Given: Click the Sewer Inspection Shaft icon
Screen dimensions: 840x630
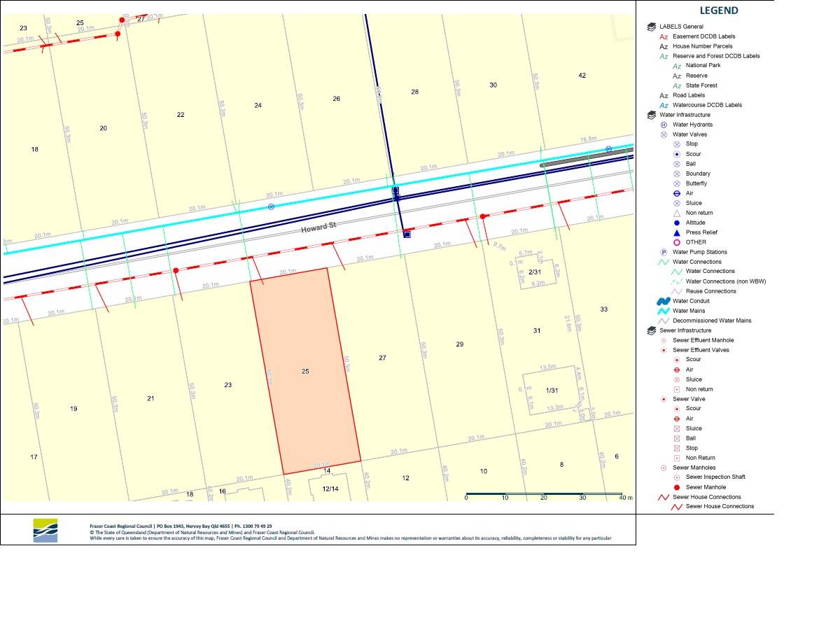Looking at the screenshot, I should pyautogui.click(x=677, y=477).
